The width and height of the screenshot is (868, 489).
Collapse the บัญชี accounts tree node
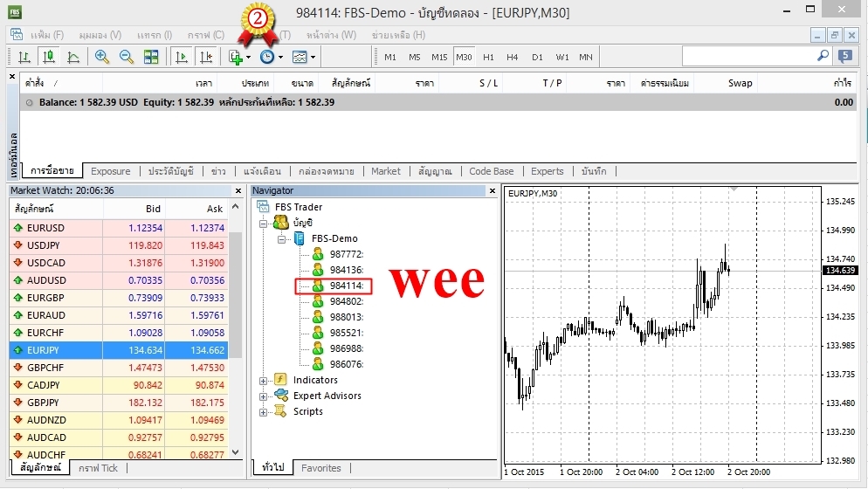click(x=264, y=224)
